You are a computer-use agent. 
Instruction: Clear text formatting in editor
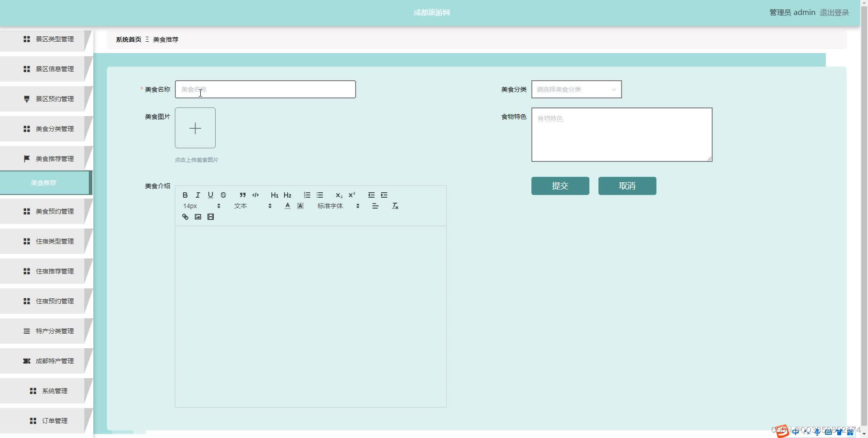point(395,206)
